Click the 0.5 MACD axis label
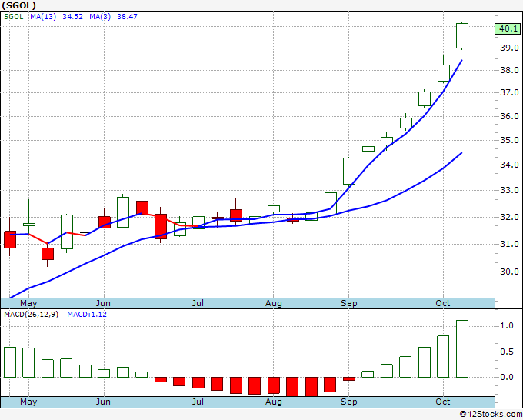Image resolution: width=523 pixels, height=420 pixels. pyautogui.click(x=507, y=352)
